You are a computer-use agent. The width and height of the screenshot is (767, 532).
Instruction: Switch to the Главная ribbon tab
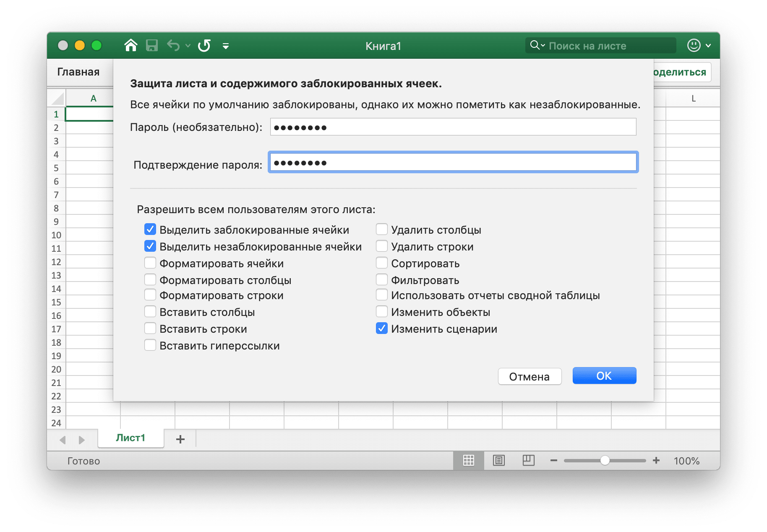pyautogui.click(x=78, y=72)
